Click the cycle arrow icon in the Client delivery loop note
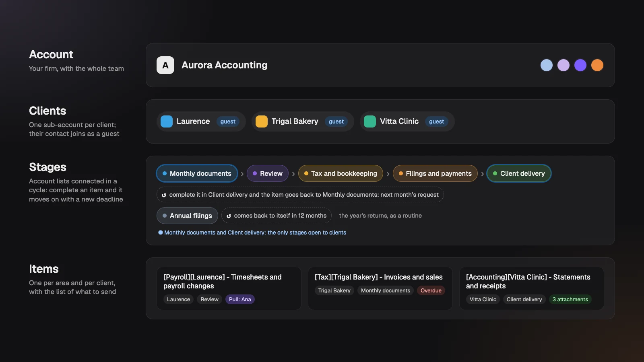 coord(164,195)
